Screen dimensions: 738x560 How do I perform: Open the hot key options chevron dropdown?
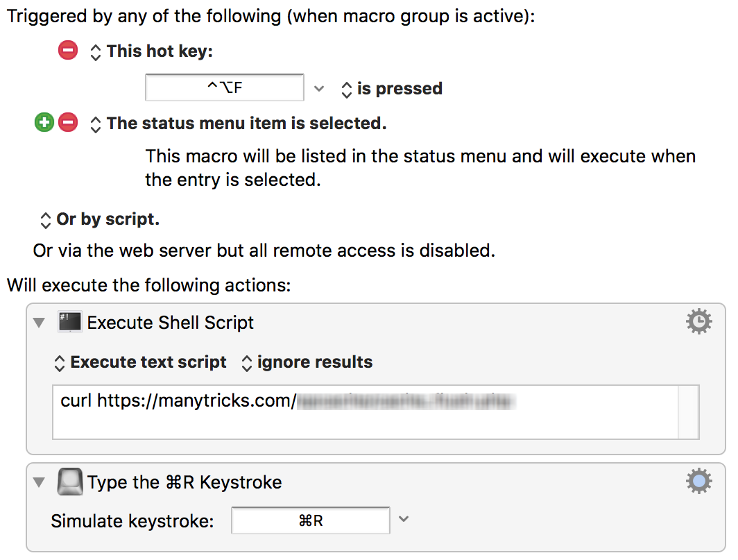(319, 89)
